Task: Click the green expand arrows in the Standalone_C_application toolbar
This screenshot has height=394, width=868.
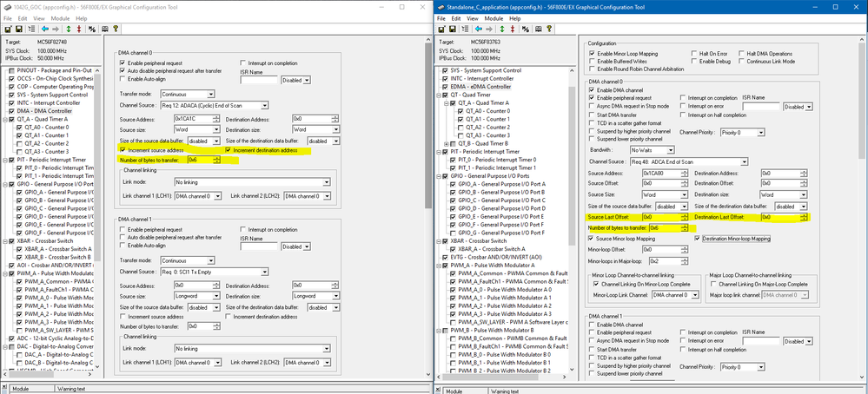Action: [502, 28]
